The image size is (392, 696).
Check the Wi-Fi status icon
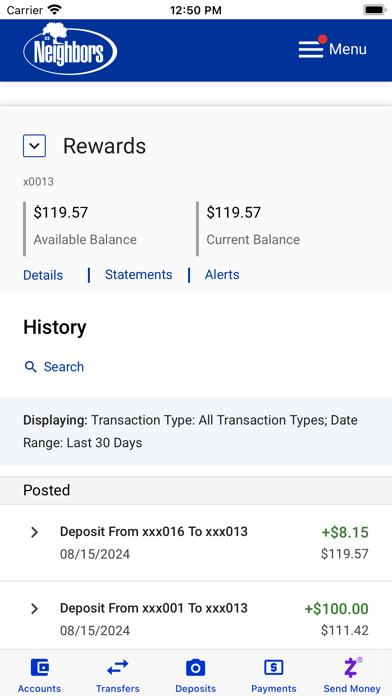click(x=55, y=10)
